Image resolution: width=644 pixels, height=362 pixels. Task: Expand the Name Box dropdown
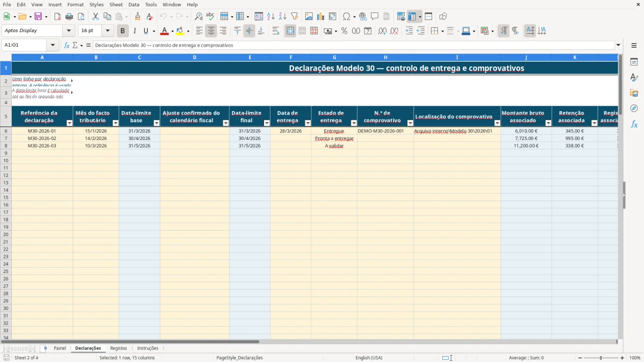(53, 46)
